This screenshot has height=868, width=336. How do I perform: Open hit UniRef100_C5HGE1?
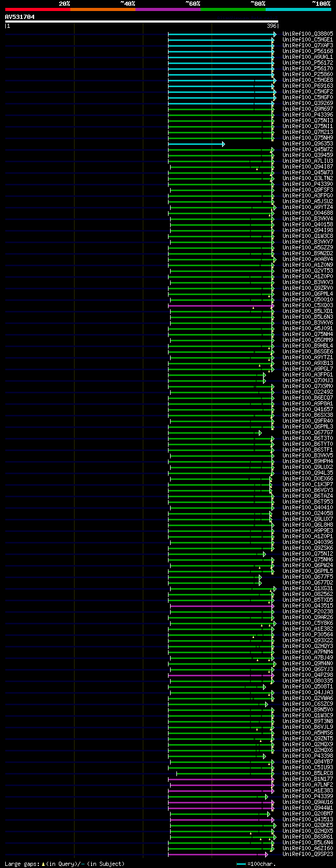(x=308, y=39)
